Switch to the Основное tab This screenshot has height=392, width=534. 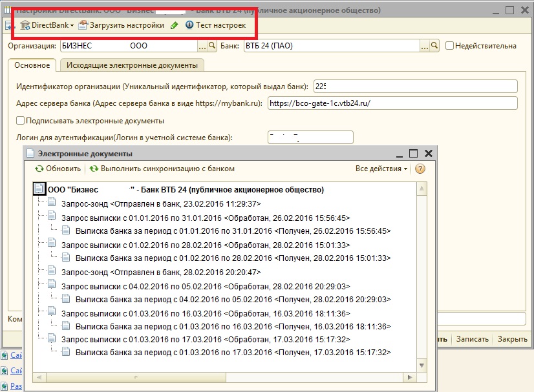tap(32, 65)
